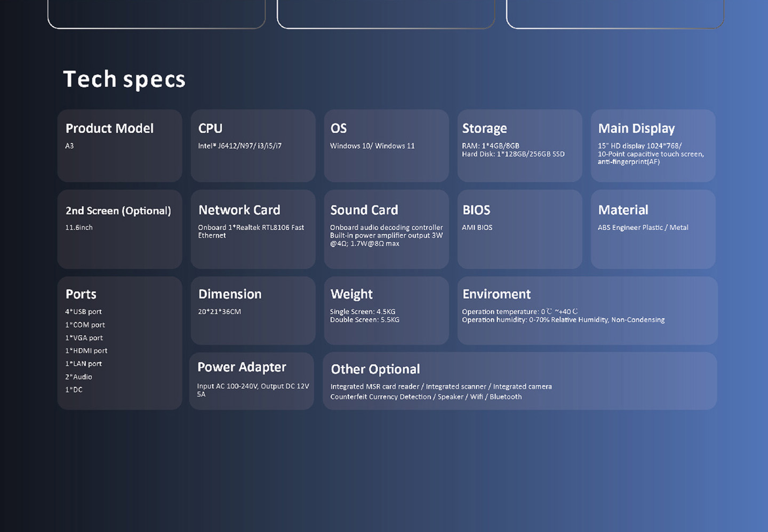The height and width of the screenshot is (532, 768).
Task: Select the Product Model card
Action: [119, 146]
